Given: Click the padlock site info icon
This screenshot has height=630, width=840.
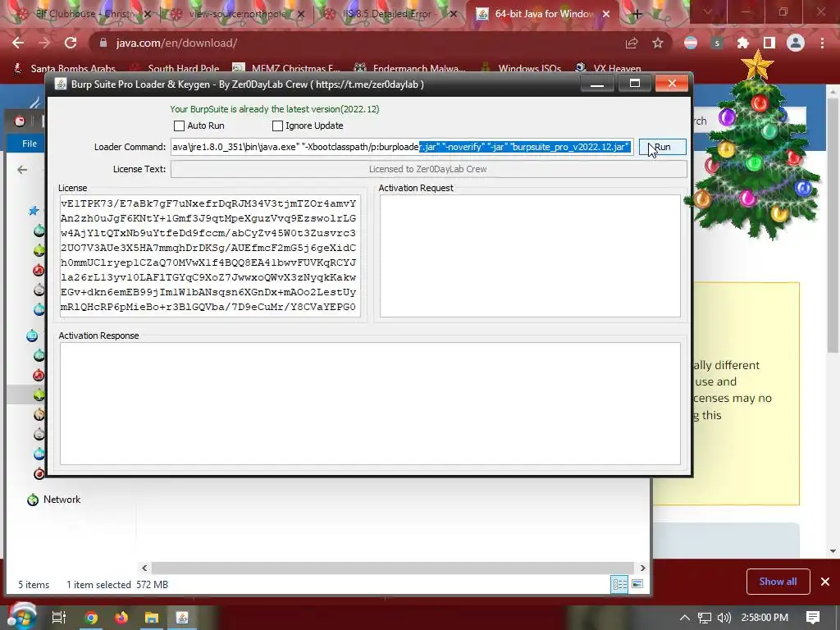Looking at the screenshot, I should pos(103,43).
